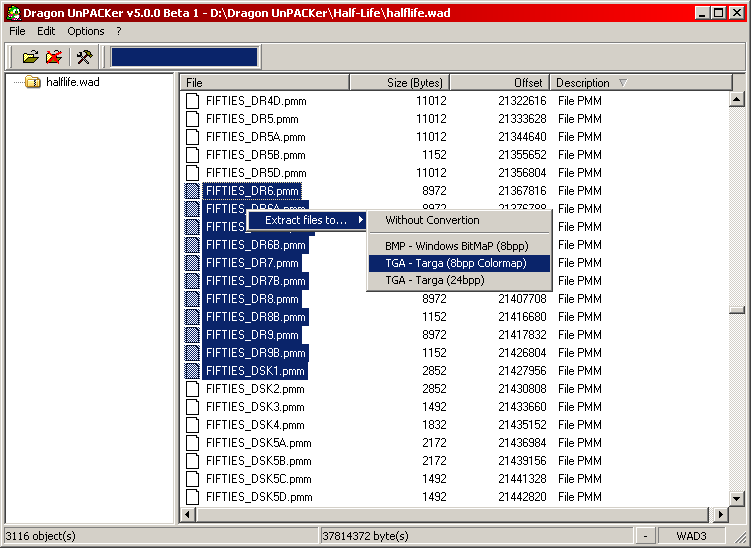Image resolution: width=751 pixels, height=548 pixels.
Task: Click the scroll up arrow of file list
Action: (x=737, y=100)
